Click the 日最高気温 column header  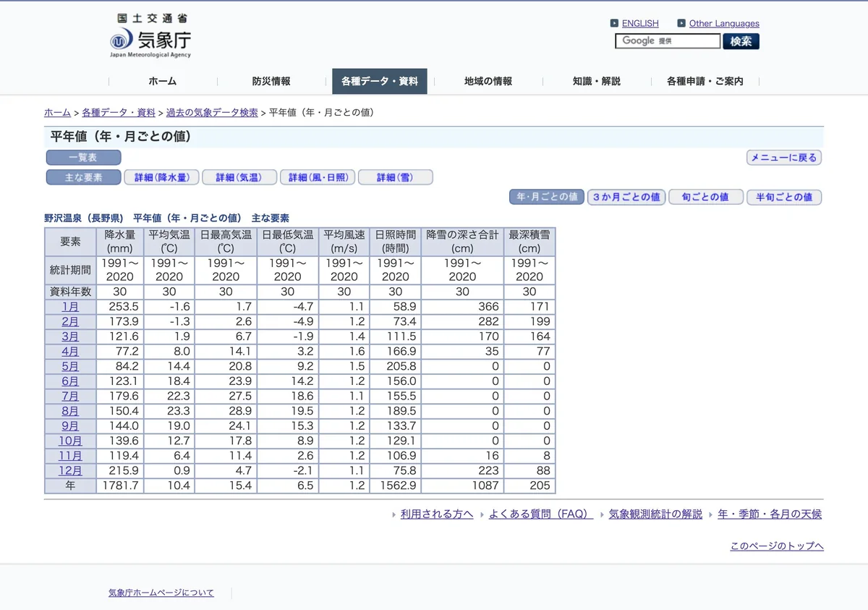tap(226, 242)
